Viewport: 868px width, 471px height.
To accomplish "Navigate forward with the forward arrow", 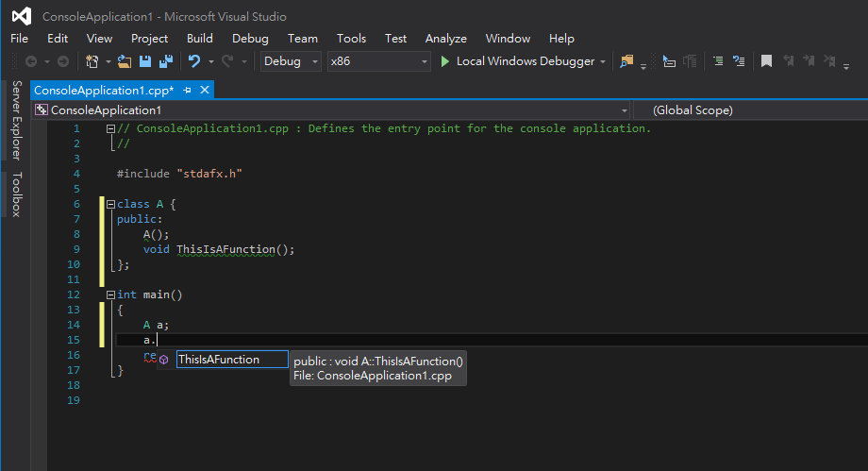I will [x=63, y=61].
